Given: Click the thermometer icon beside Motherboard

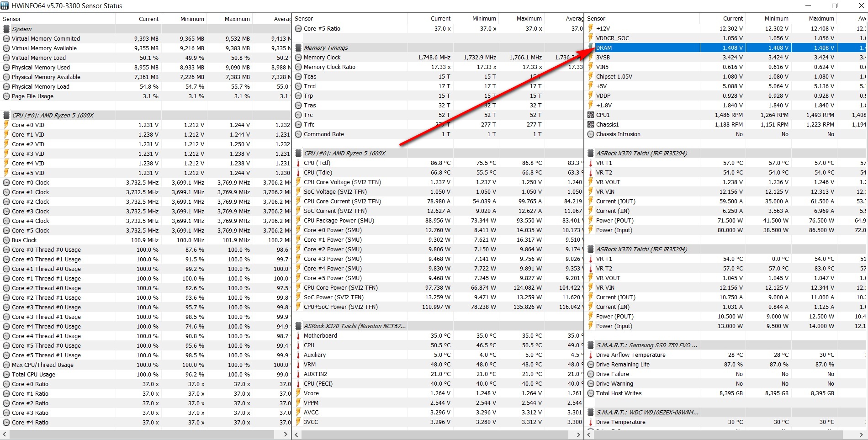Looking at the screenshot, I should click(x=298, y=336).
